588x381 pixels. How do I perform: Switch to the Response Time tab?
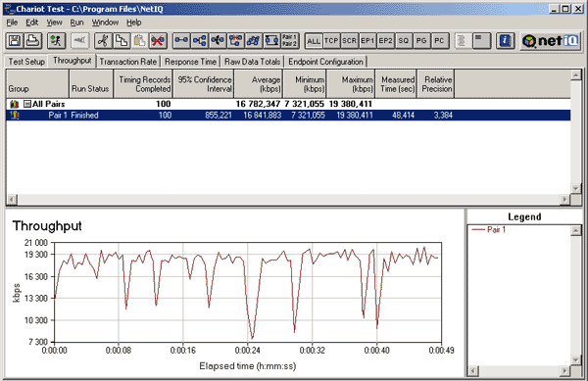coord(190,62)
